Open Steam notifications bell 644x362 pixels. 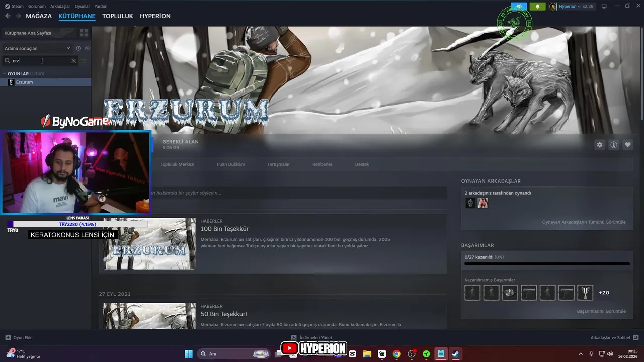pos(538,6)
